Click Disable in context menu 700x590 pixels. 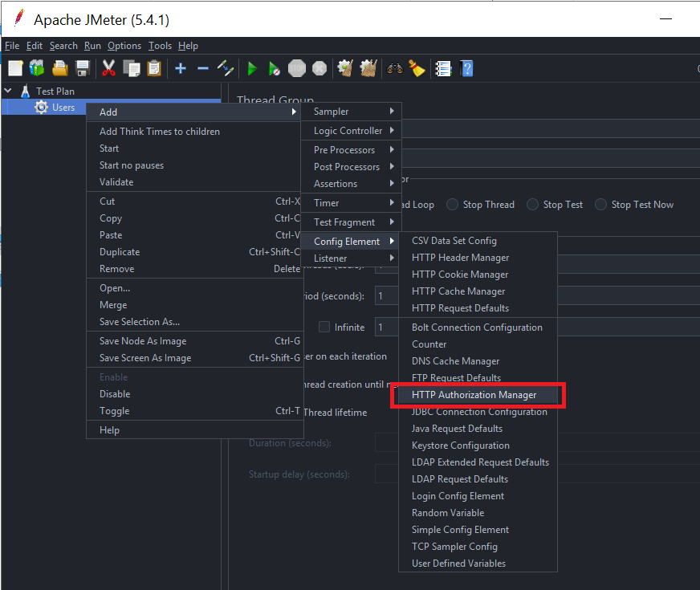[194, 393]
